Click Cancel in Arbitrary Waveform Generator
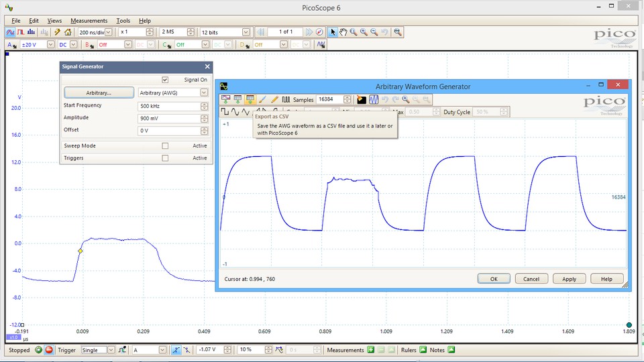Screen dimensions: 644x362 point(531,279)
